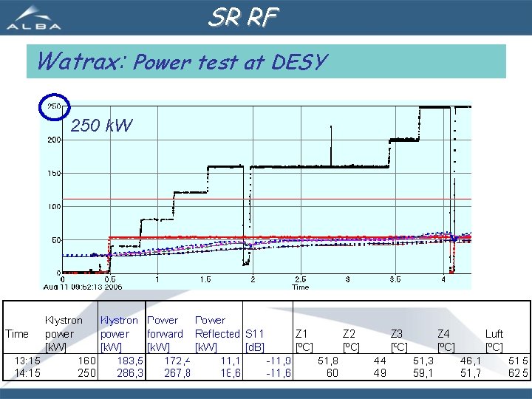Click the '250 kW' annotation on the chart

coord(101,125)
